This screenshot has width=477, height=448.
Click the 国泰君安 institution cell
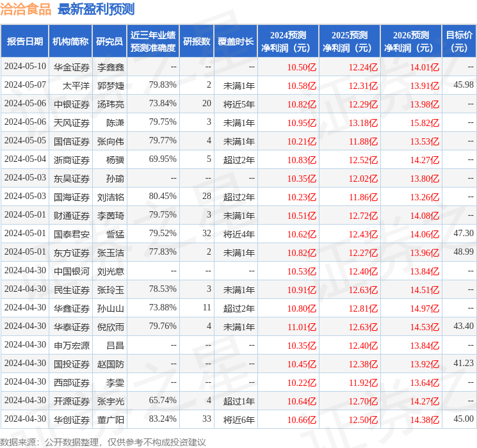pyautogui.click(x=72, y=234)
